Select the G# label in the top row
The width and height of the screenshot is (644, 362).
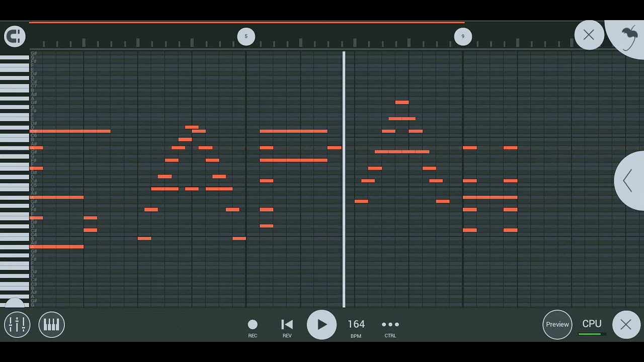[x=34, y=53]
